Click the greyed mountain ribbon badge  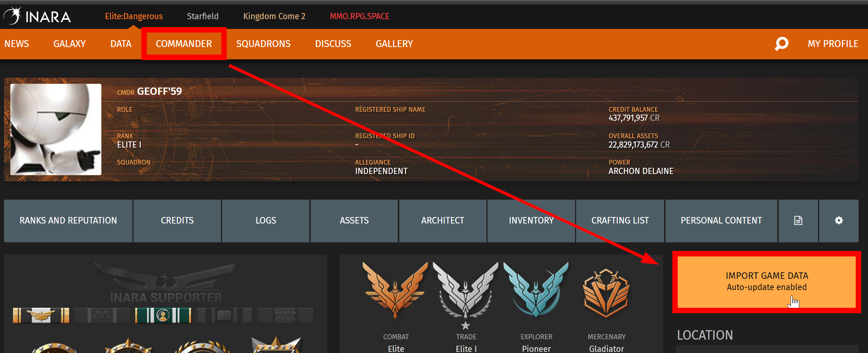102,315
